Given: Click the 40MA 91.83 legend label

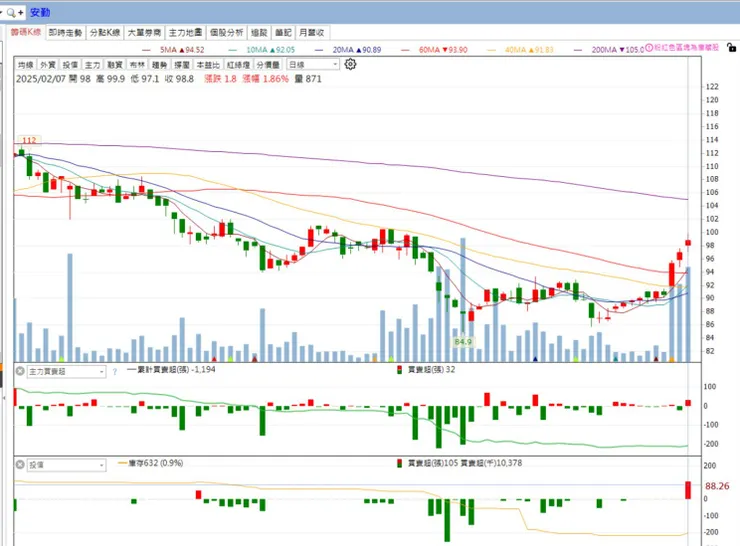Looking at the screenshot, I should coord(529,50).
